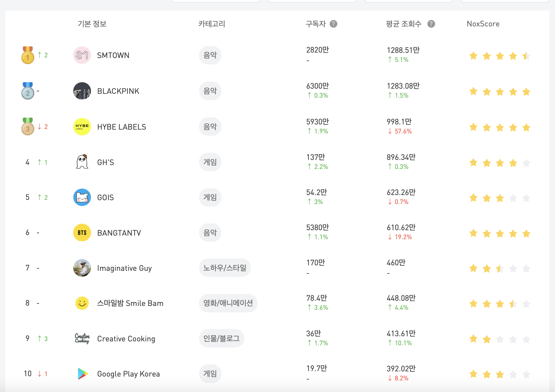
Task: Select the 게임 category tag on GOIS
Action: 210,197
